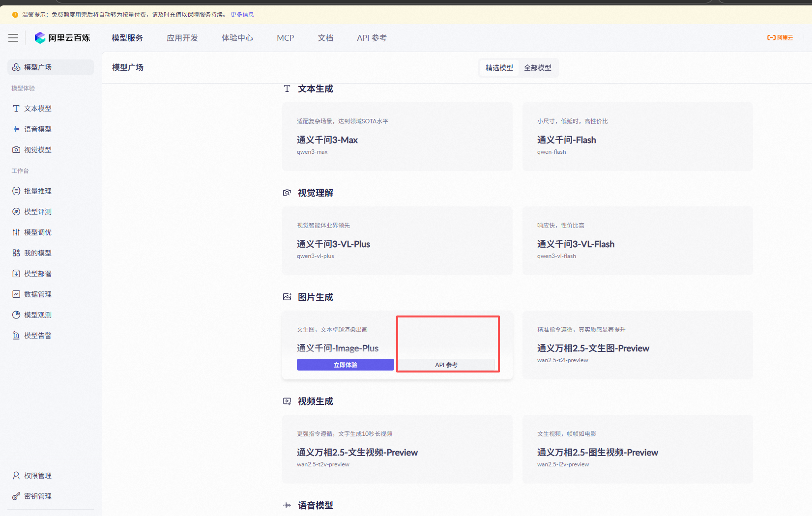812x516 pixels.
Task: Click the 阿里云百炼 logo
Action: pos(62,38)
